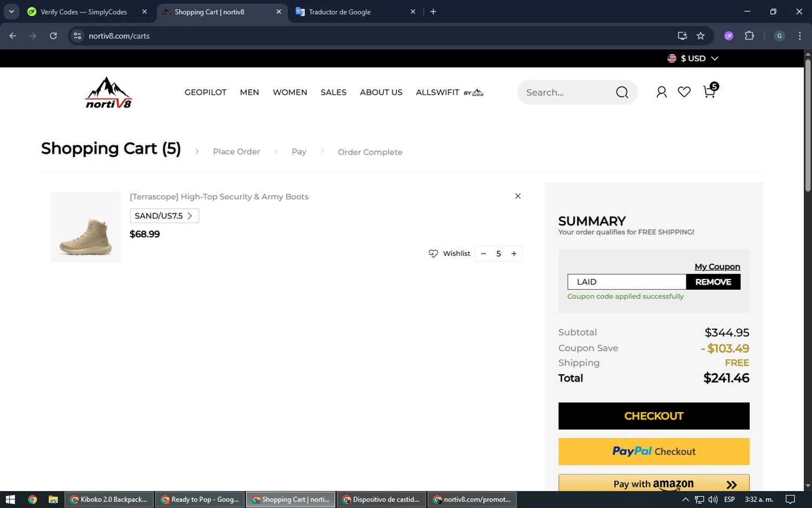
Task: Click the boots product thumbnail
Action: 86,227
